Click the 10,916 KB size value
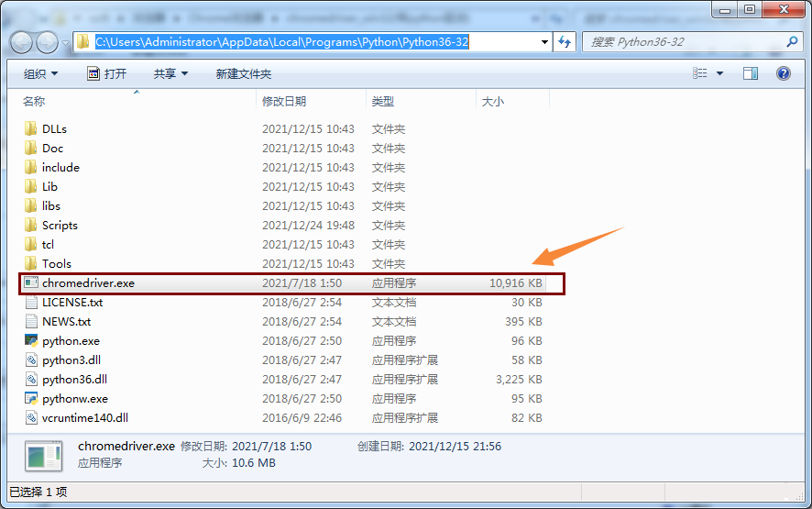 (x=516, y=283)
